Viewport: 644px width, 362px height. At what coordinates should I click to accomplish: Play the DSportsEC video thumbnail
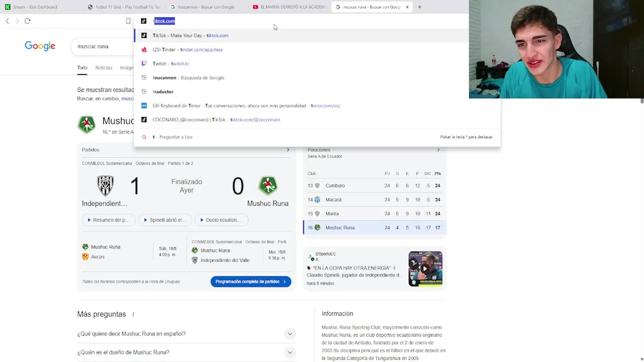click(x=425, y=268)
